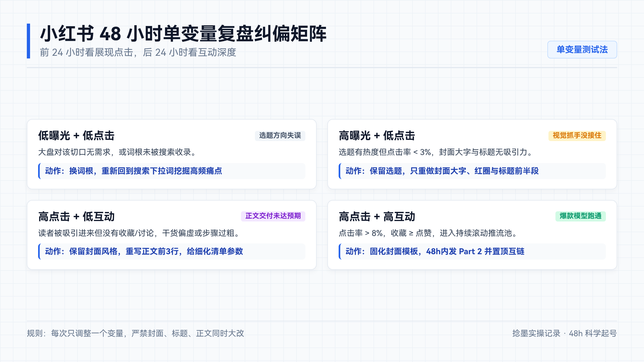This screenshot has height=362, width=644.
Task: Click the 爆款模型跑通 tag
Action: [580, 216]
